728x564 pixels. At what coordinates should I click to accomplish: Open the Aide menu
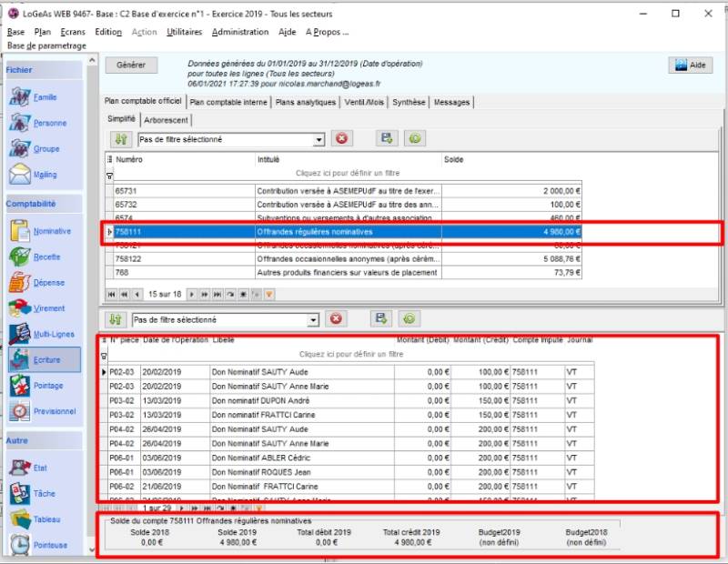tap(287, 32)
